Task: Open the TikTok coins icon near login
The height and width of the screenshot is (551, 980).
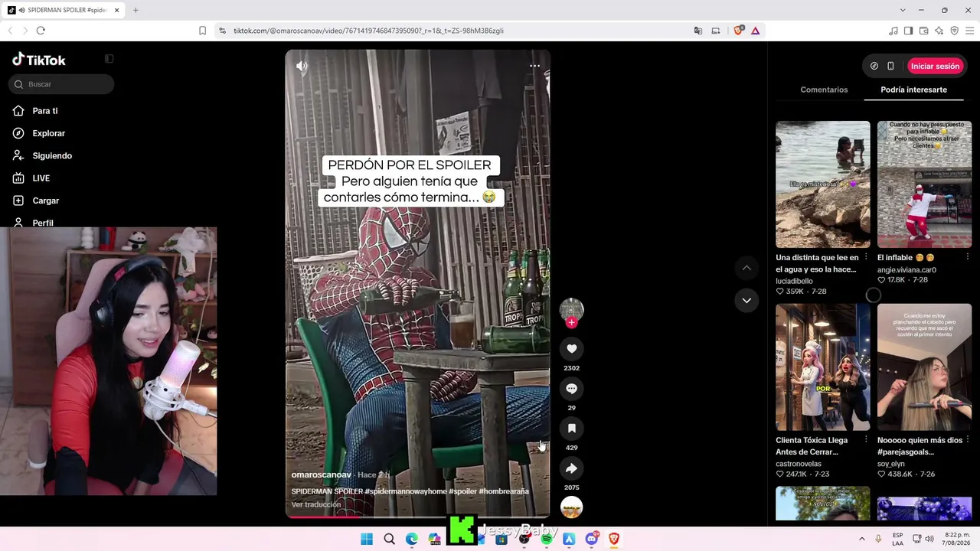Action: click(874, 66)
